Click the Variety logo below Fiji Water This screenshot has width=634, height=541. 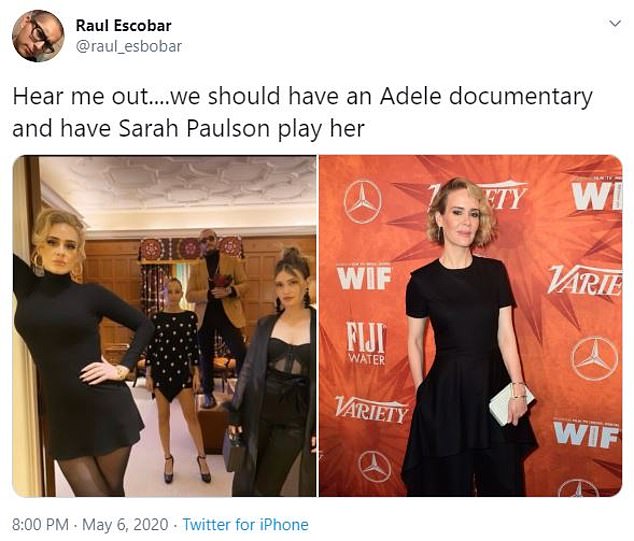click(372, 409)
